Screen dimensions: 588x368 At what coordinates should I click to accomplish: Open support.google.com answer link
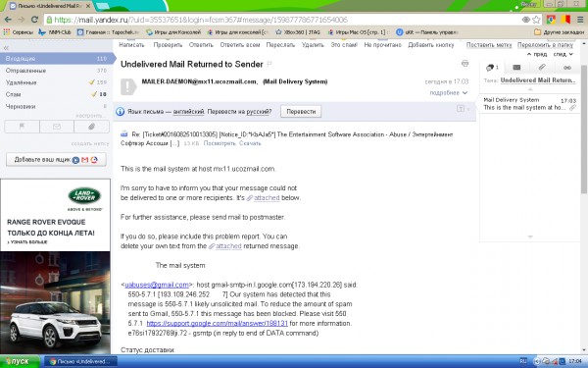(218, 323)
